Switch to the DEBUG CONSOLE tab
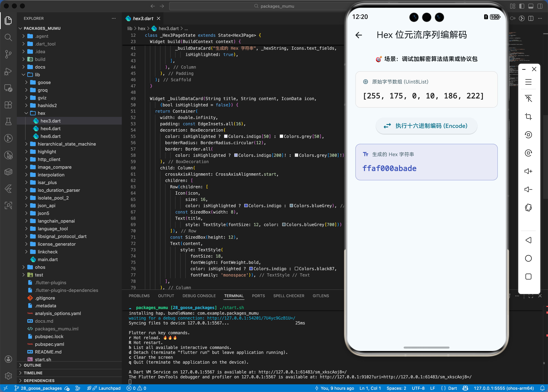 (x=199, y=296)
